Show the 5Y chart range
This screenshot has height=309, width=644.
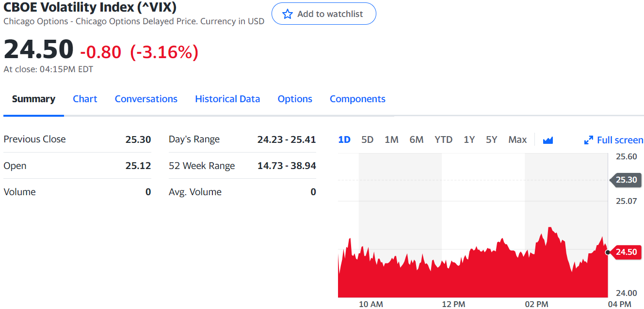pos(492,139)
